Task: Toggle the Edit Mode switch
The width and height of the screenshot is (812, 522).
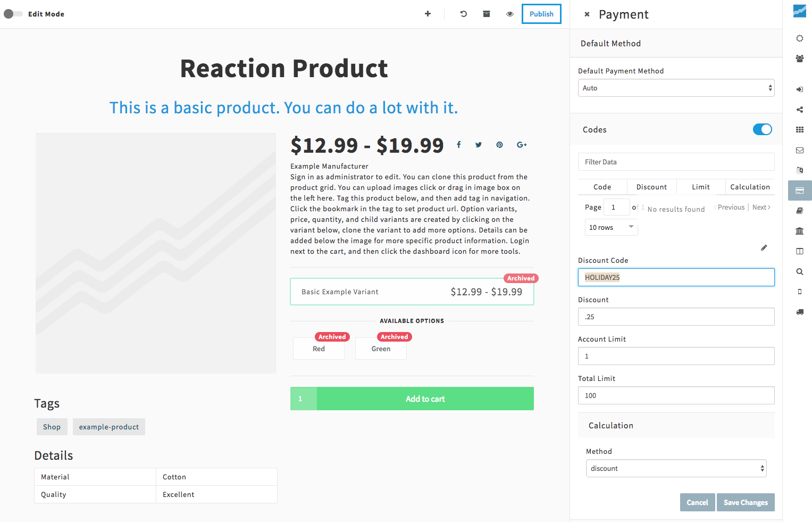Action: 13,14
